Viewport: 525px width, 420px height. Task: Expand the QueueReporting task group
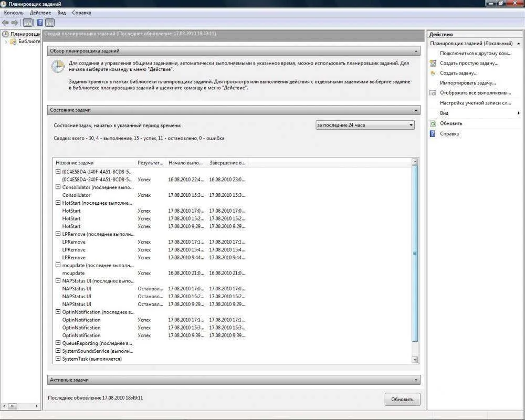(58, 343)
